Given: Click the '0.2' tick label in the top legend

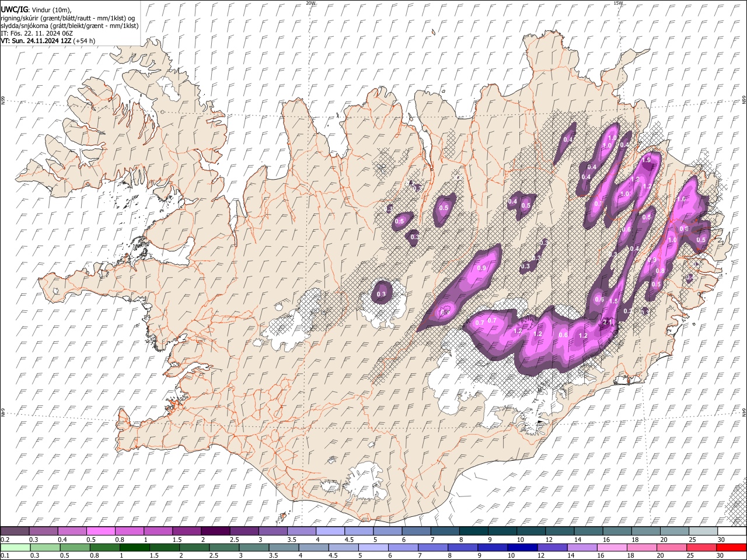Looking at the screenshot, I should point(5,539).
